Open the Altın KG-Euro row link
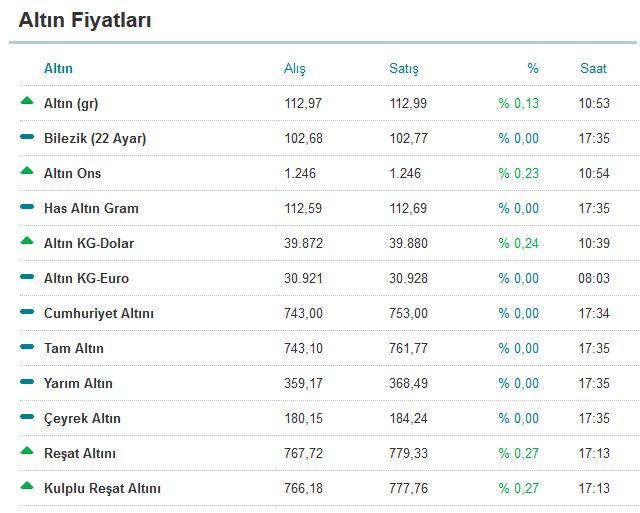The height and width of the screenshot is (513, 640). [87, 278]
